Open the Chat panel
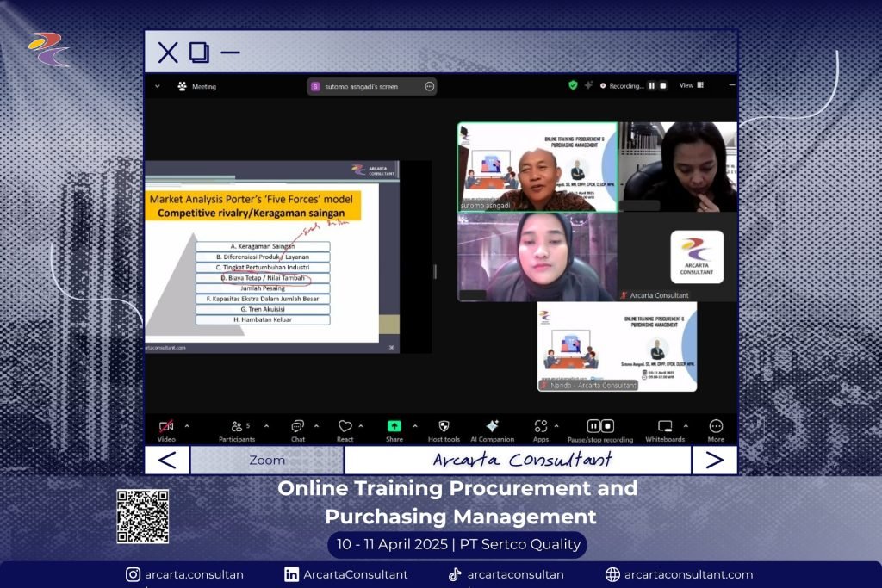Screen dimensions: 882x588 point(297,426)
